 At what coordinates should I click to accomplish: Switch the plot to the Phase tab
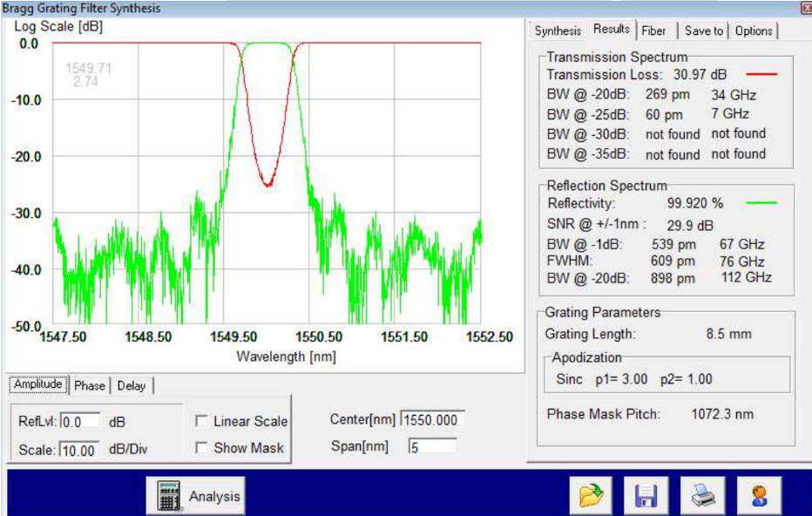tap(89, 385)
